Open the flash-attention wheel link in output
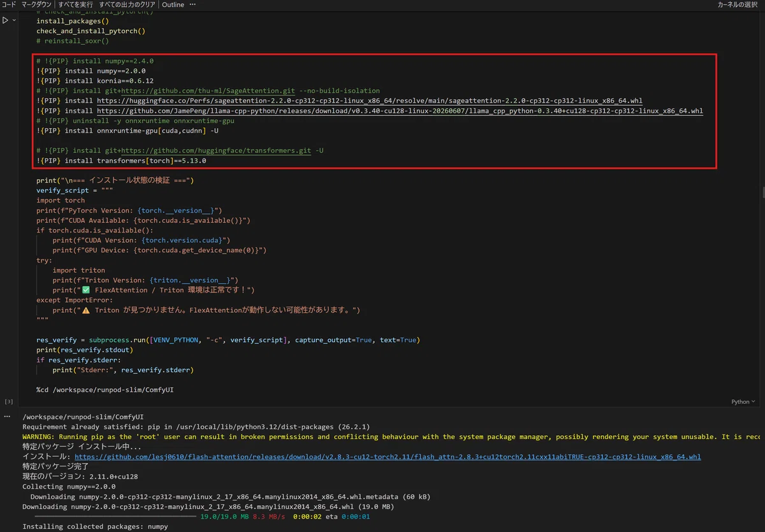This screenshot has width=765, height=532. point(388,457)
